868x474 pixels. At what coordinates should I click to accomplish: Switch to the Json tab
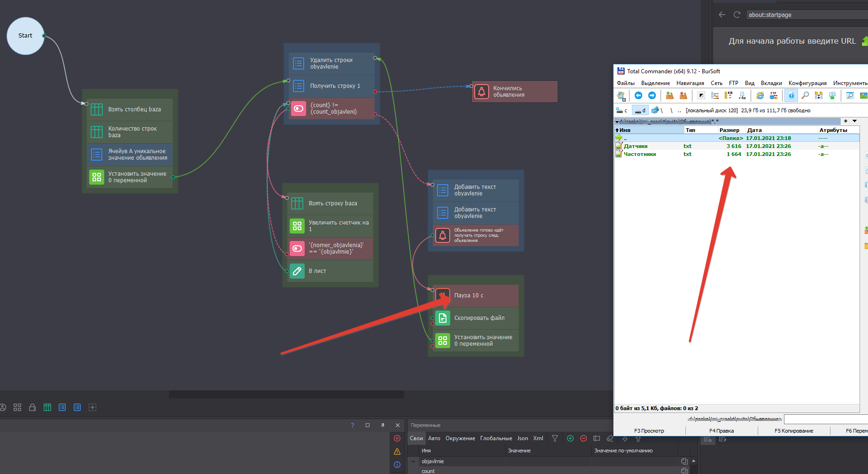522,438
